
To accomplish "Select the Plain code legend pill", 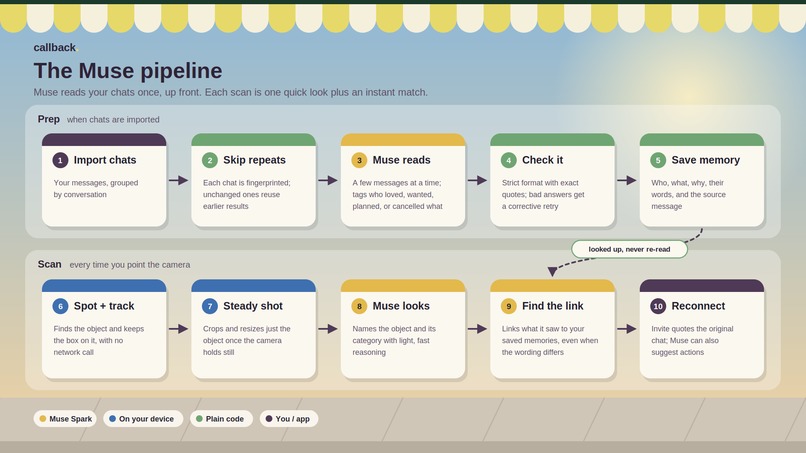I will pyautogui.click(x=221, y=419).
